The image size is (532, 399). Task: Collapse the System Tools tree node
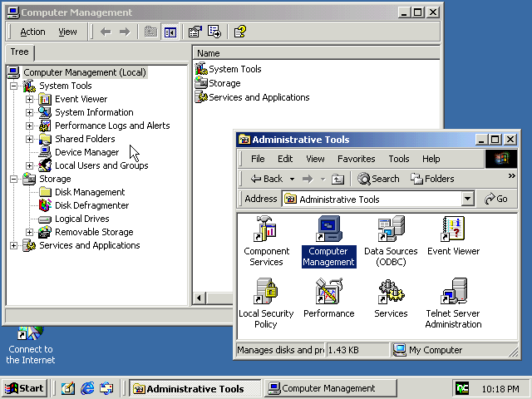(x=13, y=86)
